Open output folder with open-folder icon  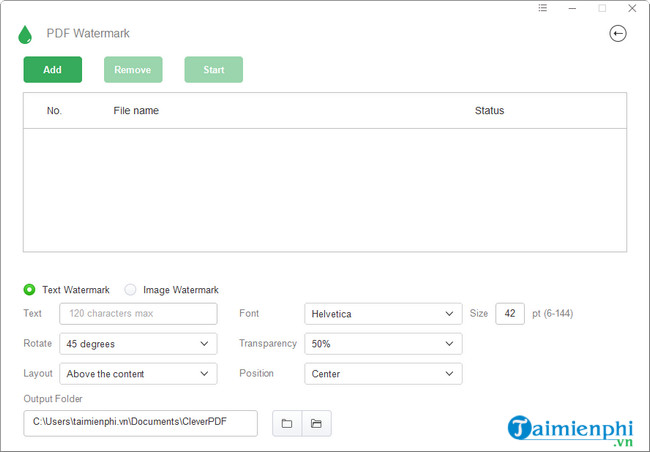click(x=316, y=423)
